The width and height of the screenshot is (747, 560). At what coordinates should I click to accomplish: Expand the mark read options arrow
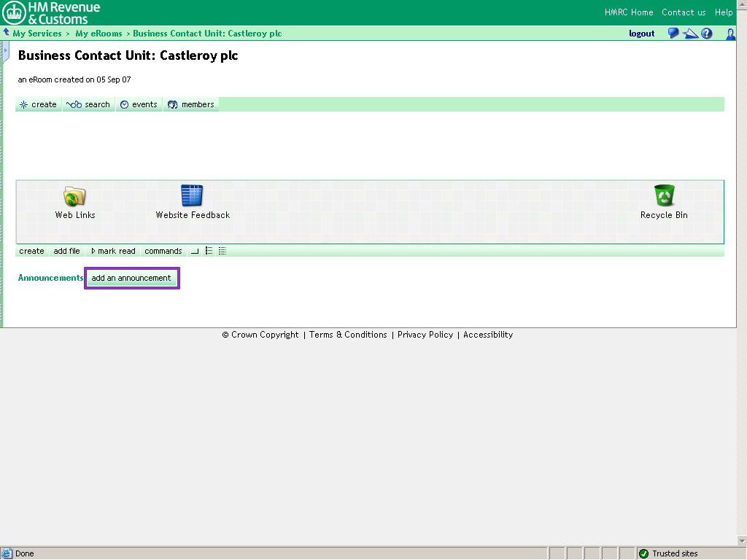tap(93, 251)
